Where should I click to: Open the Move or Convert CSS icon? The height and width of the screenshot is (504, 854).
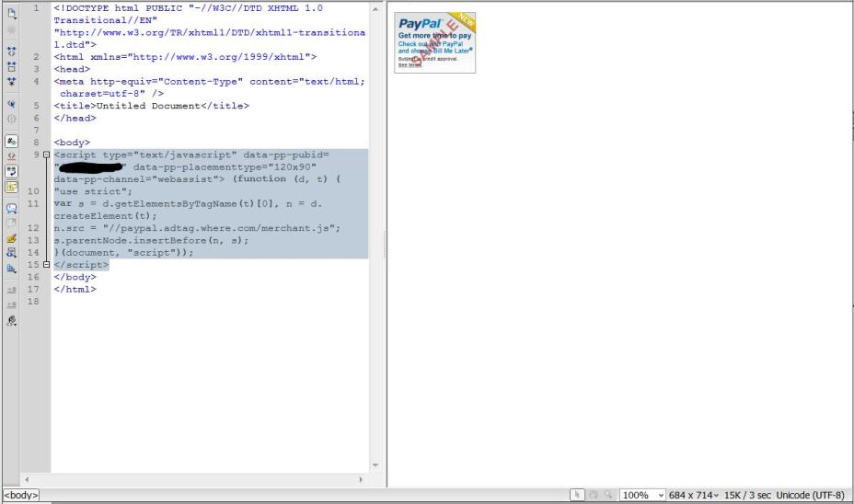(11, 269)
